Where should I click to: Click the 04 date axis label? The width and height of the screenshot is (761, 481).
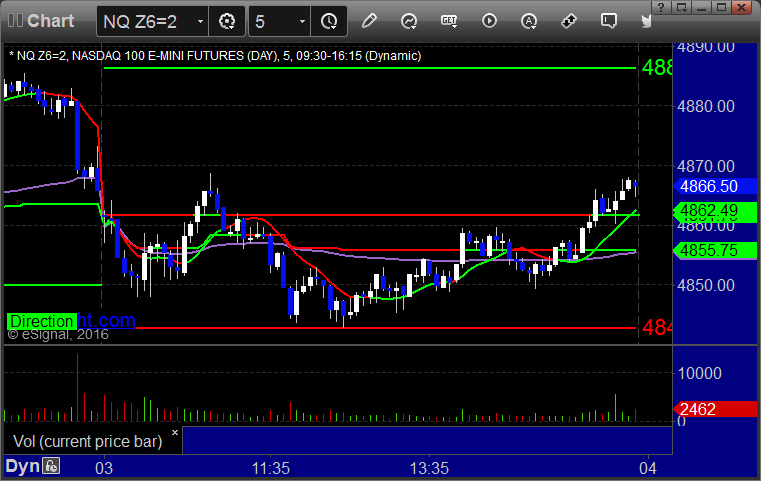(x=648, y=468)
